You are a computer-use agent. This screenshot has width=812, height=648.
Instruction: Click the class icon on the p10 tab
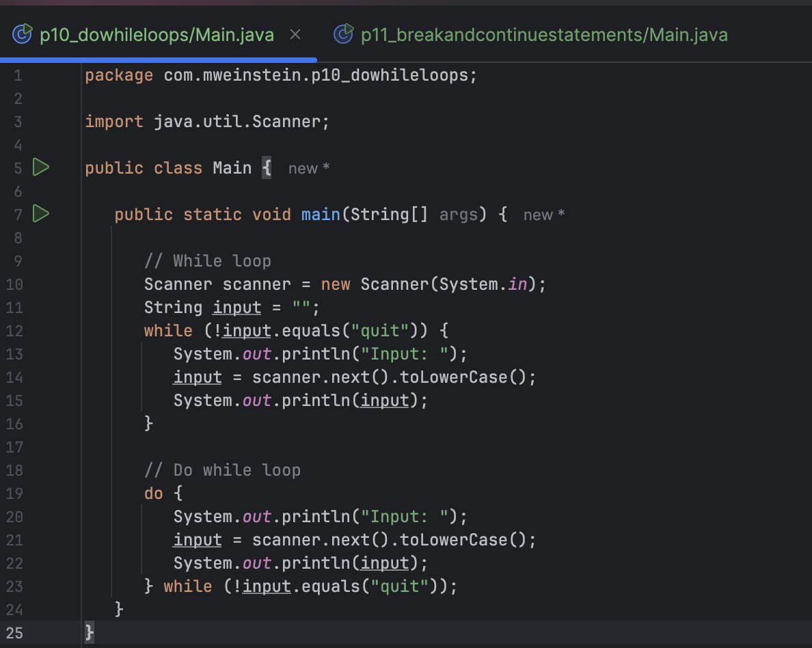(23, 32)
